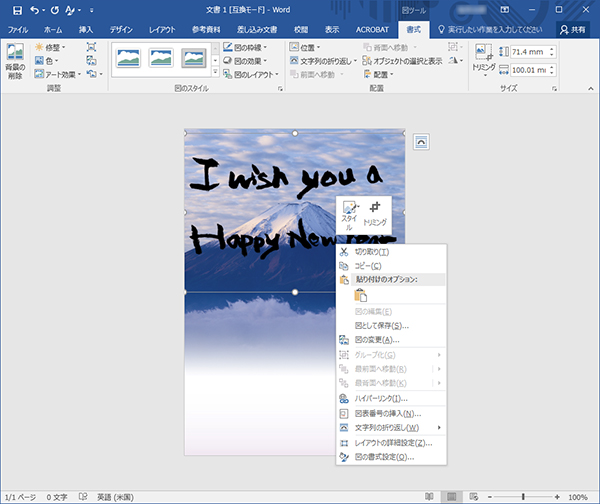Open layout options icon beside the image
Viewport: 600px width, 504px height.
pos(421,142)
